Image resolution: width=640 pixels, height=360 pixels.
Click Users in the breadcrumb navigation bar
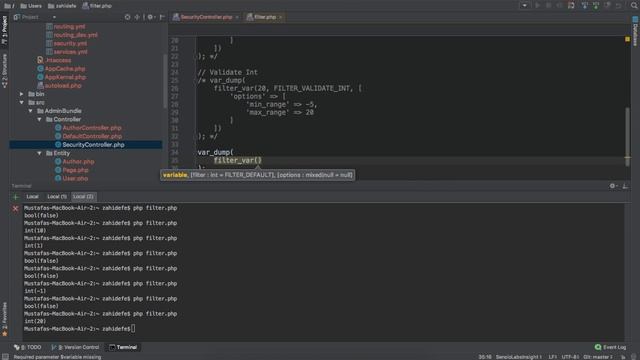(x=31, y=6)
